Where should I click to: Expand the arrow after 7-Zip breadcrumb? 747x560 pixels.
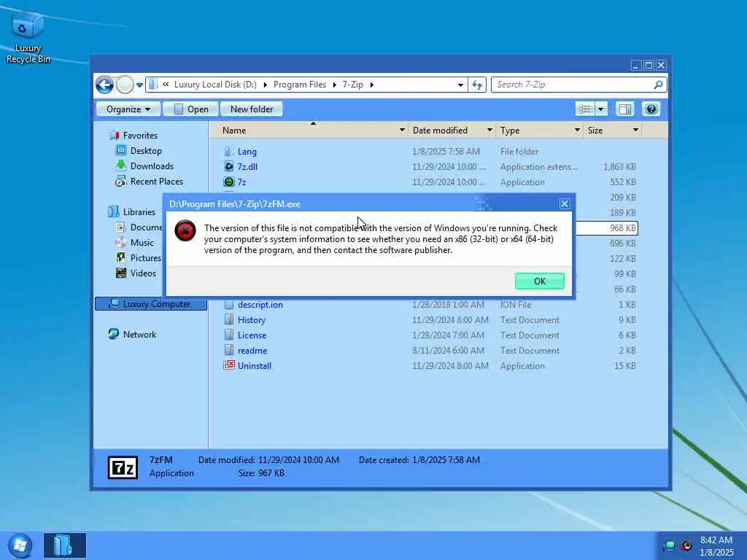[x=371, y=85]
